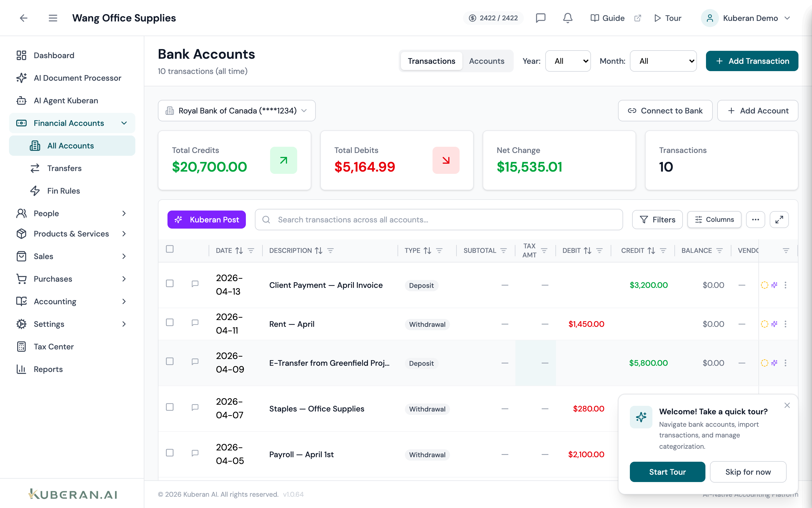Image resolution: width=812 pixels, height=508 pixels.
Task: Expand Purchases section
Action: [72, 279]
